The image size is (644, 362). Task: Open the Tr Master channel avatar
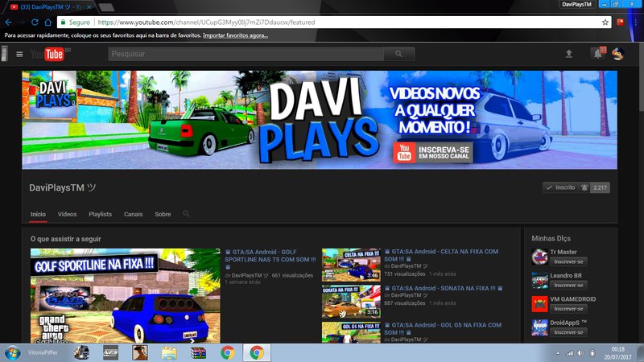(x=539, y=257)
